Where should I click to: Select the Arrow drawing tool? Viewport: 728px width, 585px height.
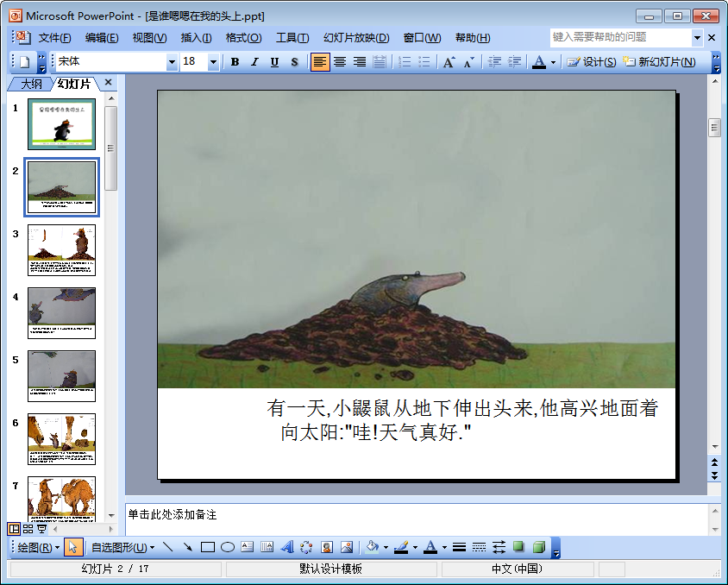pos(187,547)
